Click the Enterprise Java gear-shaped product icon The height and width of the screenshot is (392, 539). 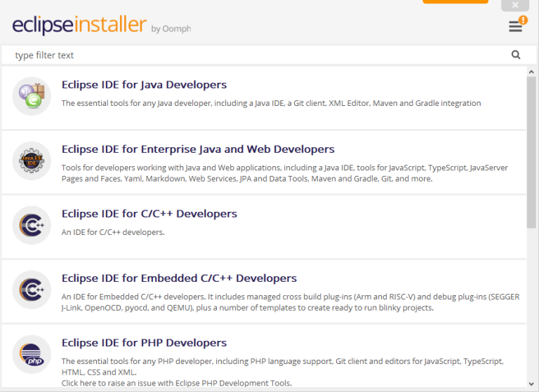[x=32, y=161]
